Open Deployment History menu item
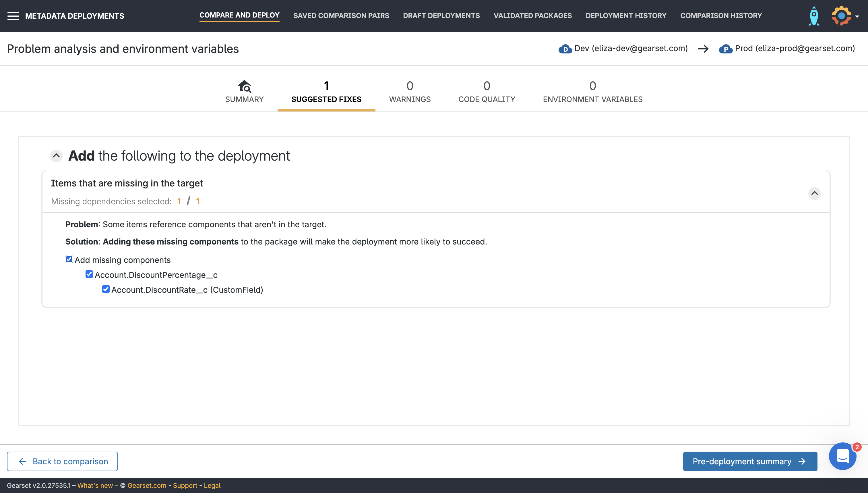Image resolution: width=868 pixels, height=493 pixels. (x=626, y=16)
